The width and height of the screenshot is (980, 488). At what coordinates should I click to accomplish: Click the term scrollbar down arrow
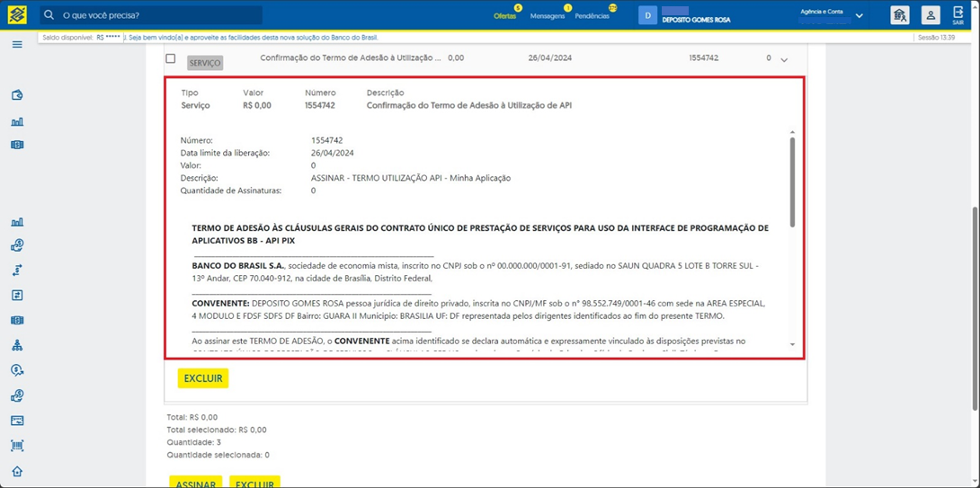point(792,344)
